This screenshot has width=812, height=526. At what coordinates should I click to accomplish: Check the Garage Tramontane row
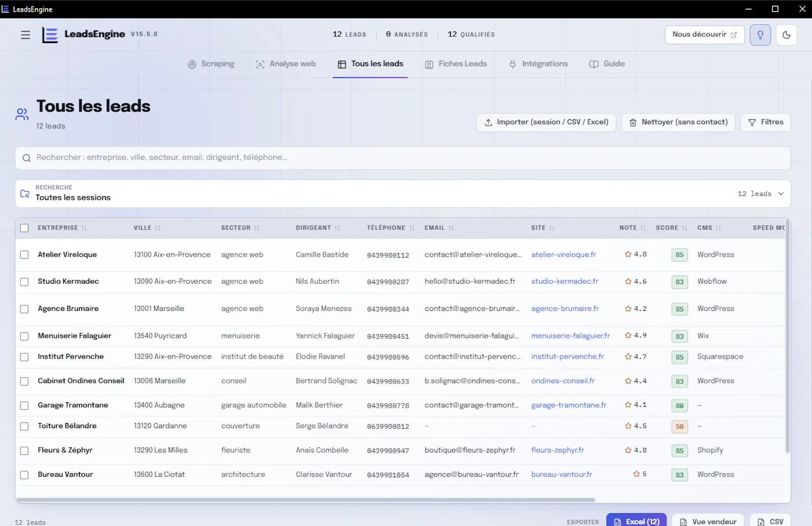pyautogui.click(x=24, y=406)
